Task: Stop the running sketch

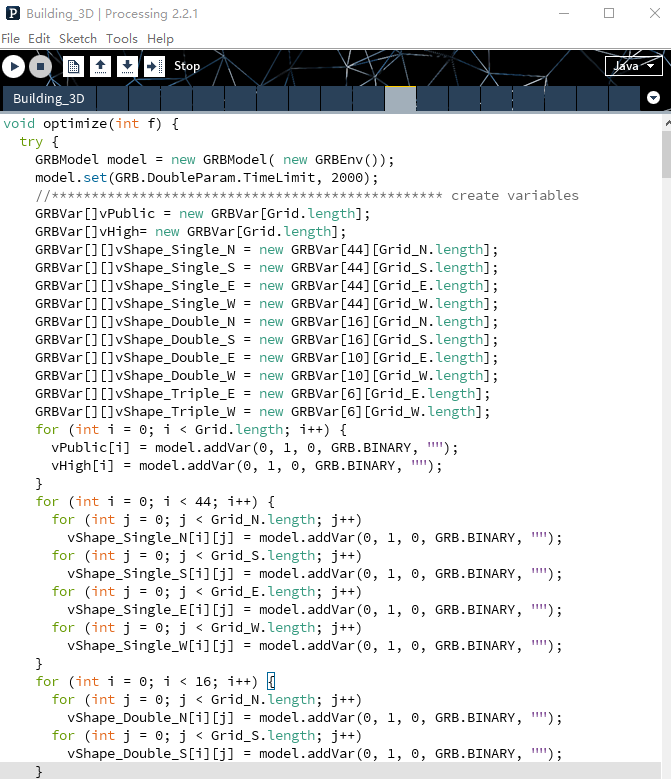Action: 40,66
